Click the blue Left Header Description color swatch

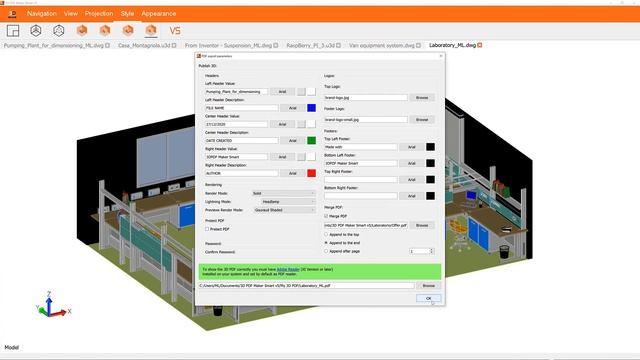(311, 108)
